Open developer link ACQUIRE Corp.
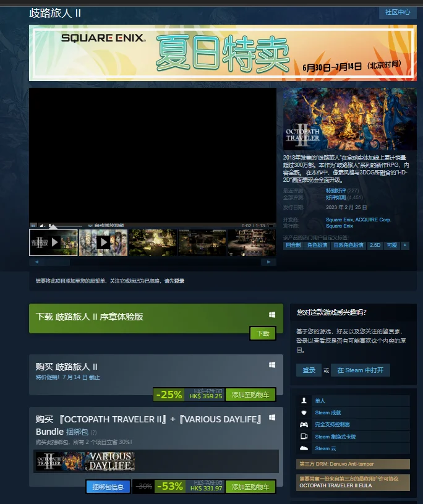 tap(373, 220)
